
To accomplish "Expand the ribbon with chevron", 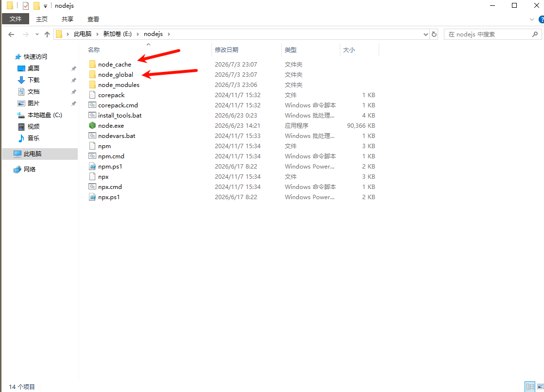I will (531, 19).
